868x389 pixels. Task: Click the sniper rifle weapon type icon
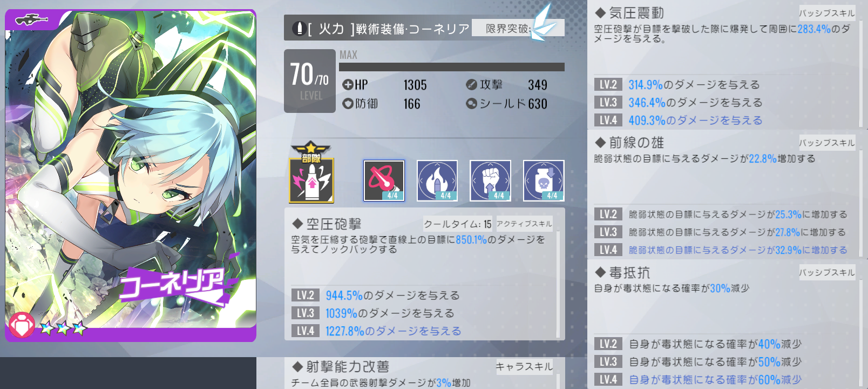pyautogui.click(x=32, y=21)
